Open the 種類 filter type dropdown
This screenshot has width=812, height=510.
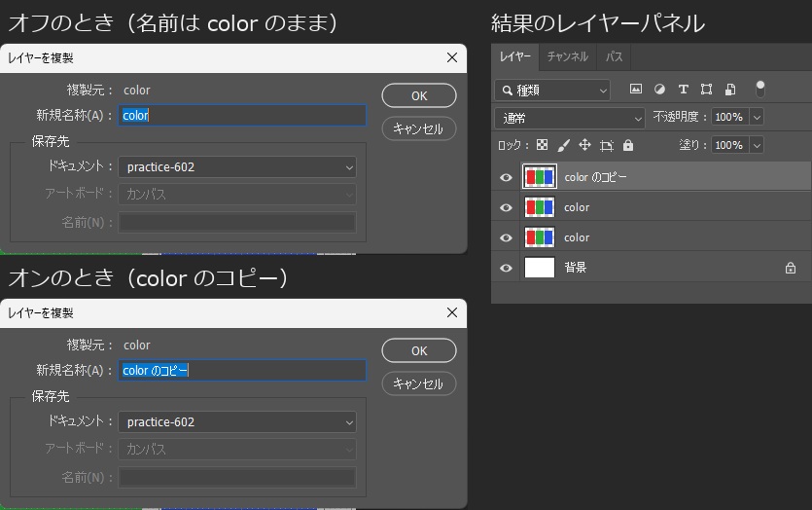coord(552,91)
